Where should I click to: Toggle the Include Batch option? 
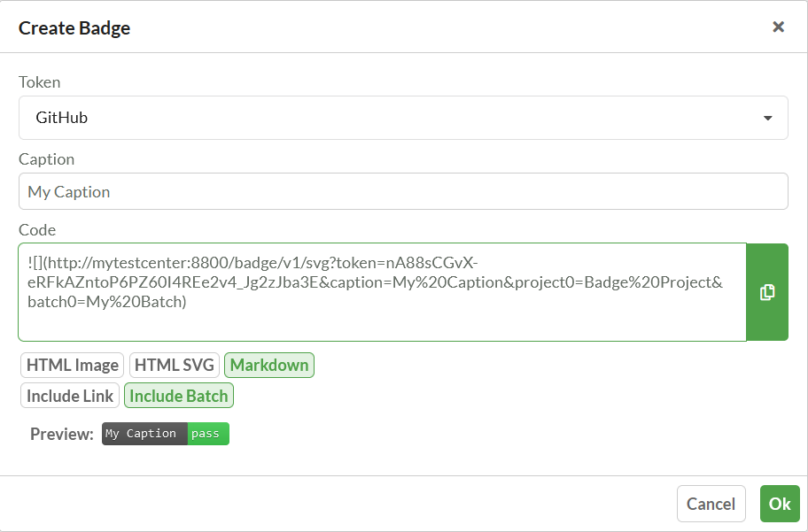[x=179, y=396]
